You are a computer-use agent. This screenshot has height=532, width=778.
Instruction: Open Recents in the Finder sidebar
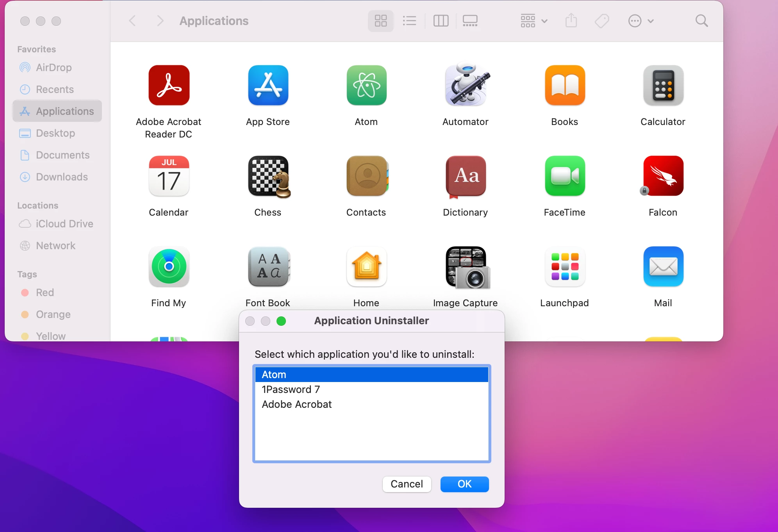(x=57, y=89)
